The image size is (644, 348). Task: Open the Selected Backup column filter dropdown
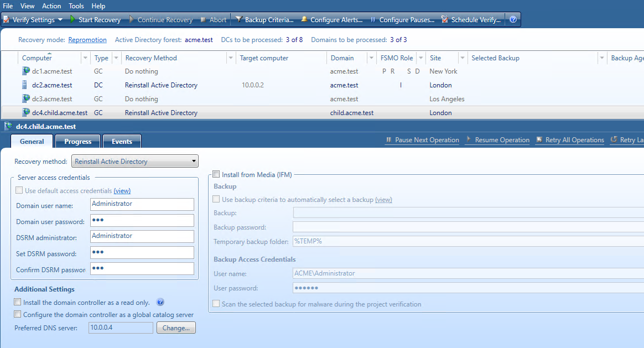tap(602, 58)
